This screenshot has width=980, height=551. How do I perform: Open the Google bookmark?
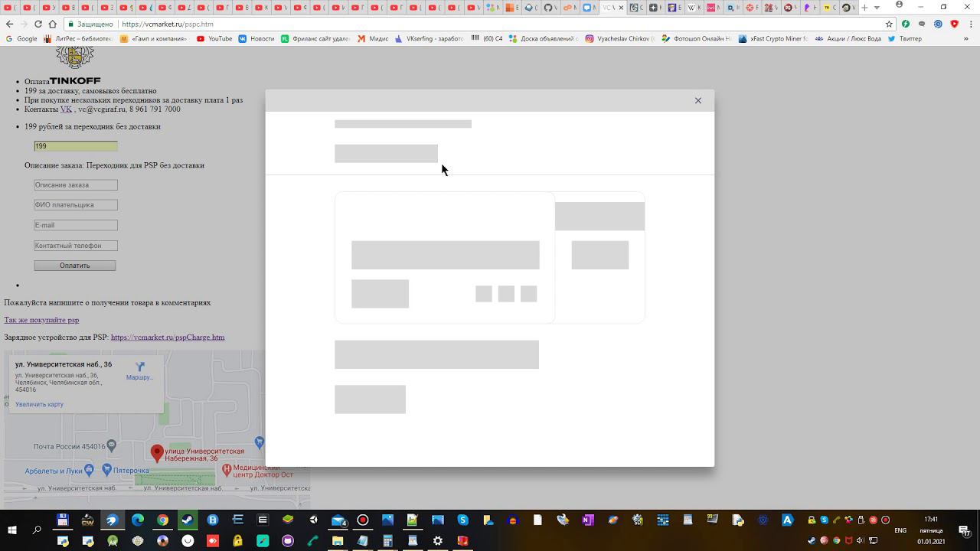click(x=21, y=38)
